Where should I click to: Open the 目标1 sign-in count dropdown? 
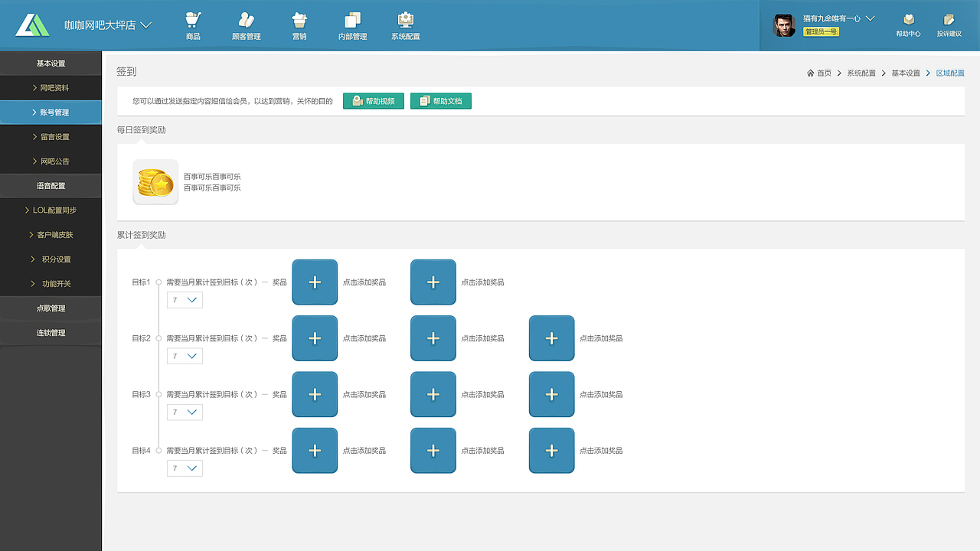pos(185,300)
